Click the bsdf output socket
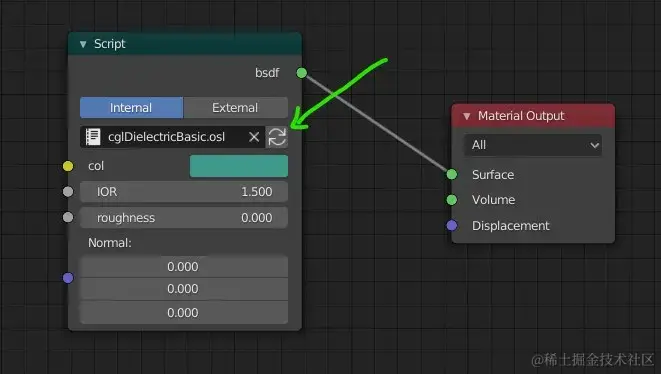Image resolution: width=661 pixels, height=374 pixels. (x=301, y=73)
